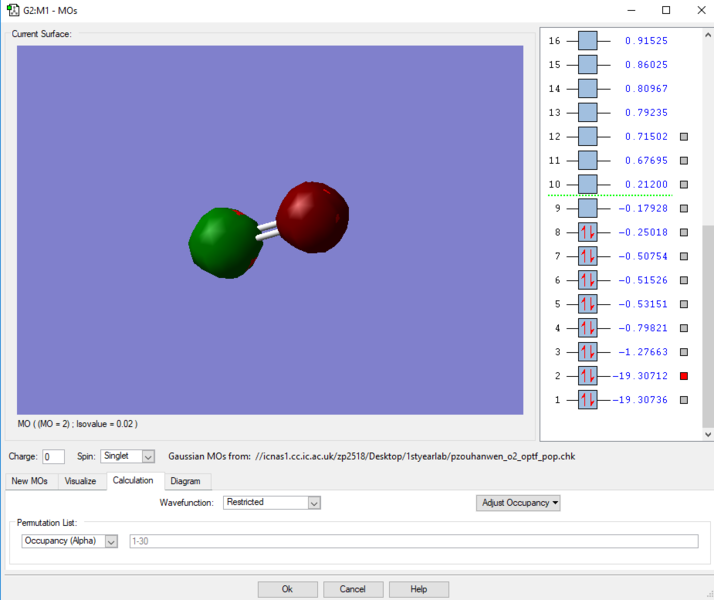Click scroll-up arrow of orbital list
The width and height of the screenshot is (714, 600).
[708, 35]
